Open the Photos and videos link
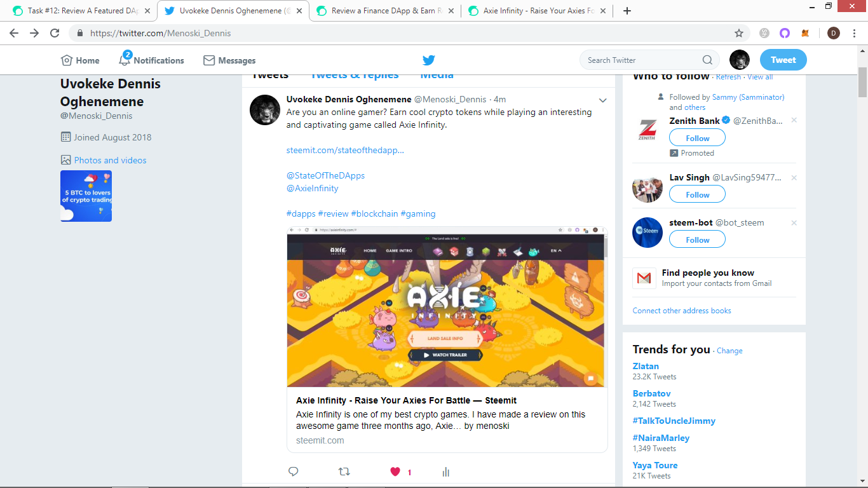 pyautogui.click(x=110, y=160)
